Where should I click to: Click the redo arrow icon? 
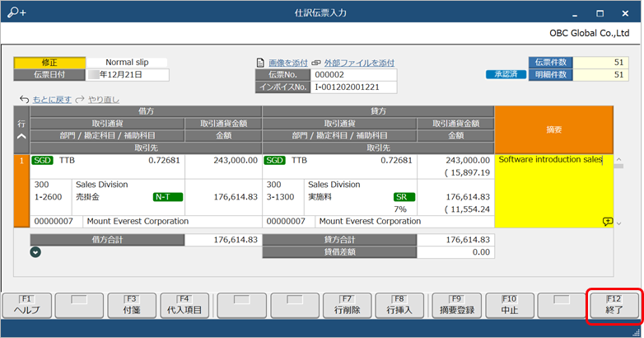pyautogui.click(x=80, y=100)
